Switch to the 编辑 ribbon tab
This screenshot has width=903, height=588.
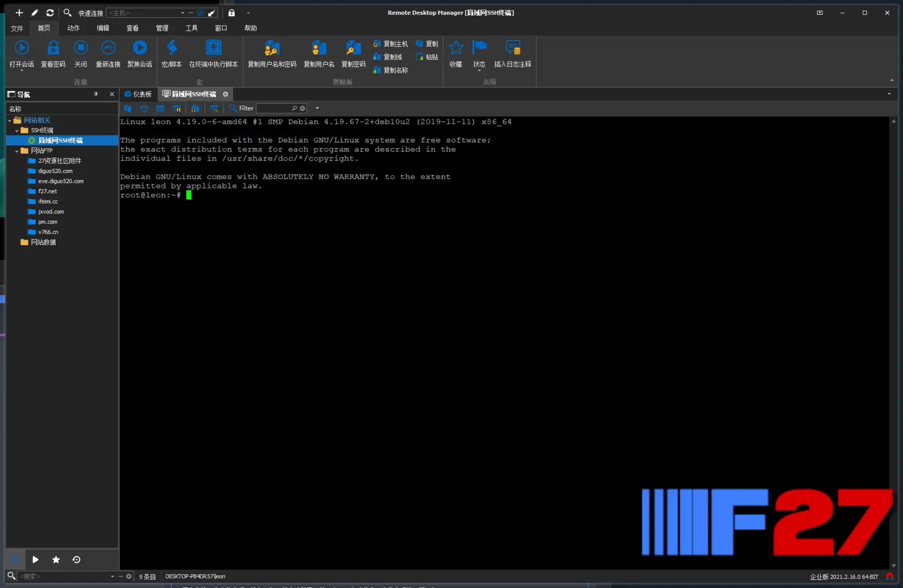pyautogui.click(x=103, y=28)
